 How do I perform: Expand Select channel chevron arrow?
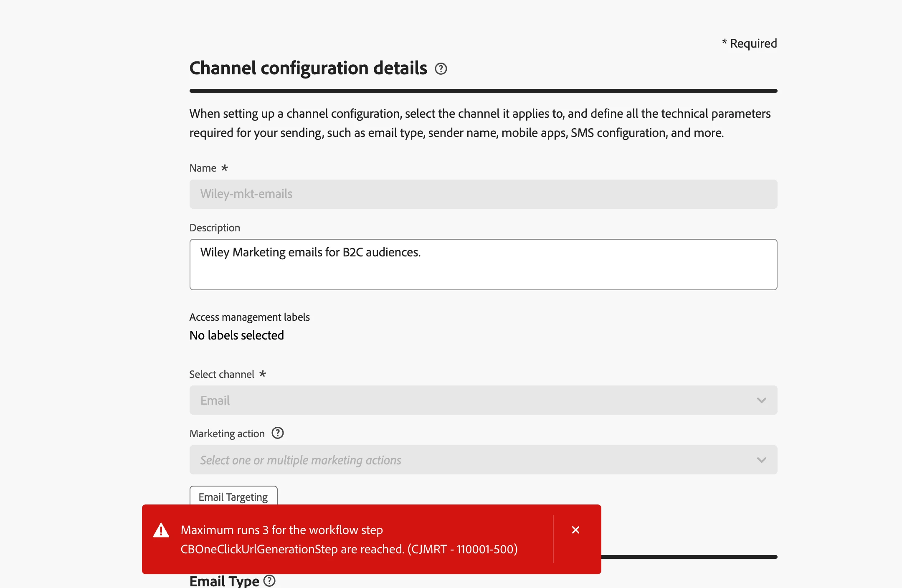pyautogui.click(x=761, y=400)
